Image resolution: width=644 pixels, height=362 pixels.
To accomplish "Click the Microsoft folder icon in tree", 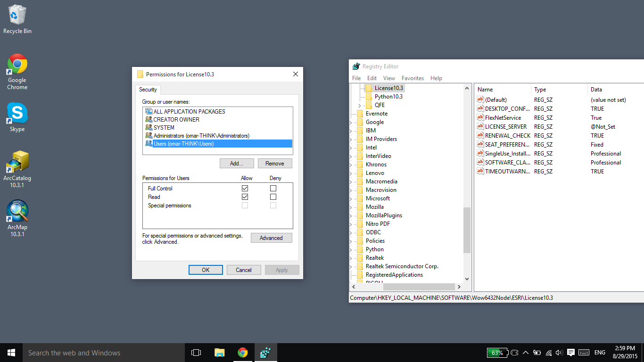I will point(360,198).
